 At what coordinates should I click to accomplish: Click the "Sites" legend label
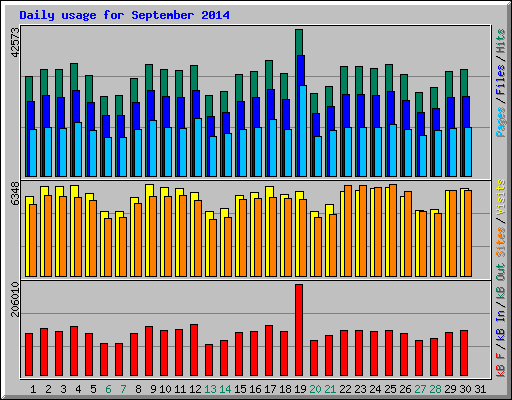point(501,242)
